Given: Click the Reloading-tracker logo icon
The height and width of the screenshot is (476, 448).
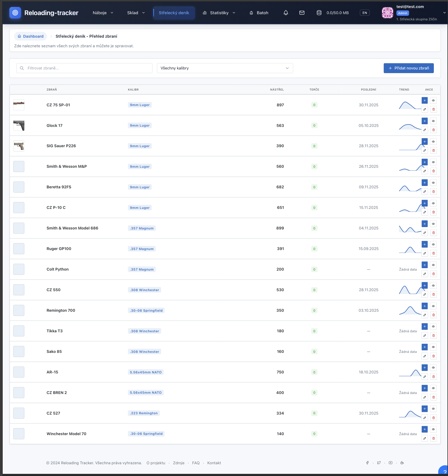Looking at the screenshot, I should (x=15, y=13).
